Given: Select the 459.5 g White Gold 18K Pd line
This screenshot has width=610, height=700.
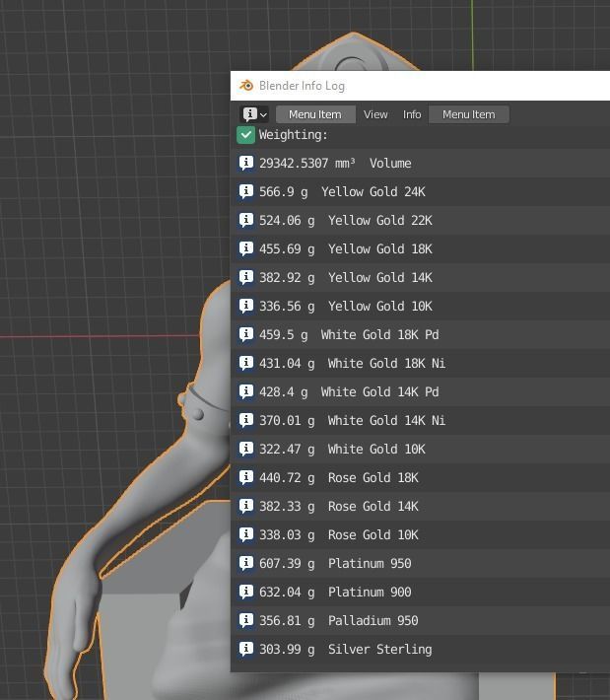Looking at the screenshot, I should 421,335.
